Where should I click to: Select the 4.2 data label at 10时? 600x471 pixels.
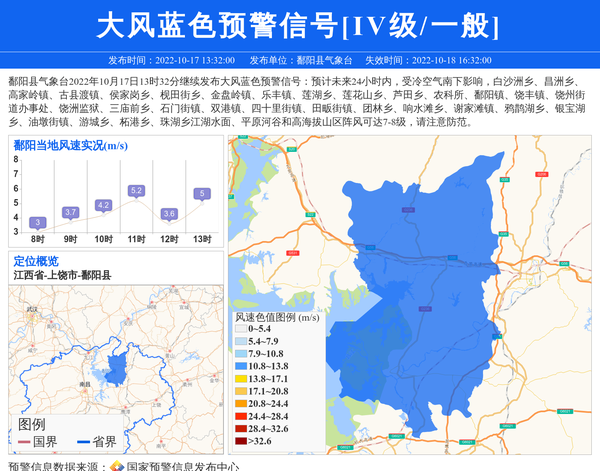point(103,205)
